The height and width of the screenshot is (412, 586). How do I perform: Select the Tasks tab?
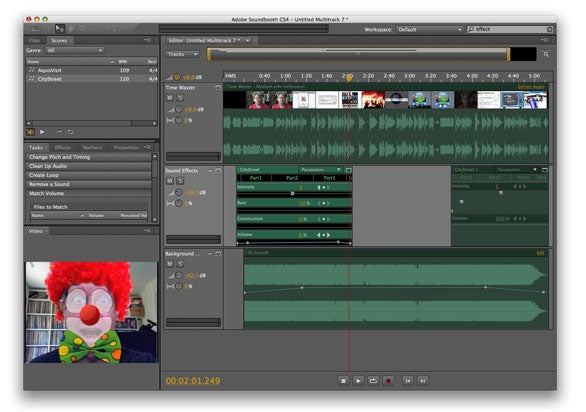(36, 148)
